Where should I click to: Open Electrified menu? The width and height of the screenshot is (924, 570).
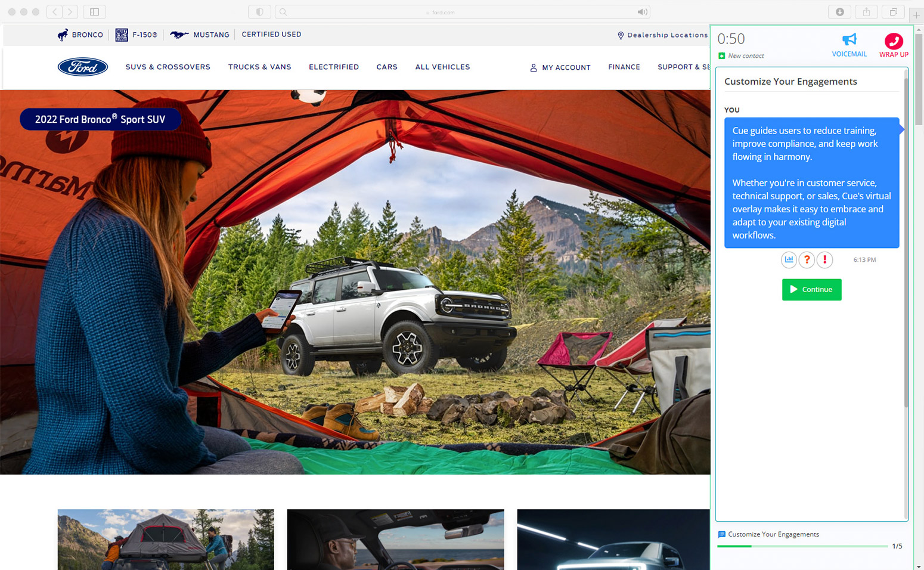coord(334,67)
